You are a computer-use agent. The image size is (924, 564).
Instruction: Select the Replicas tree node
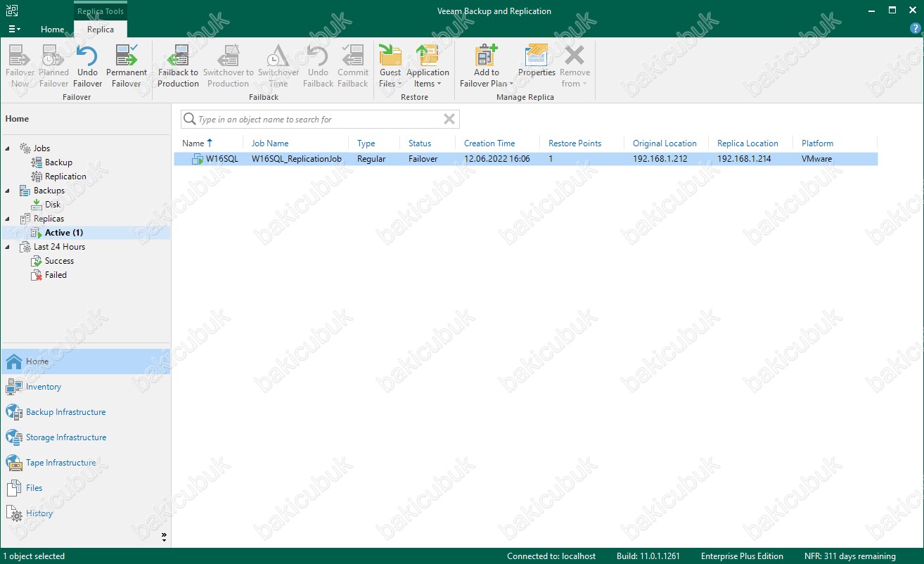pos(49,219)
